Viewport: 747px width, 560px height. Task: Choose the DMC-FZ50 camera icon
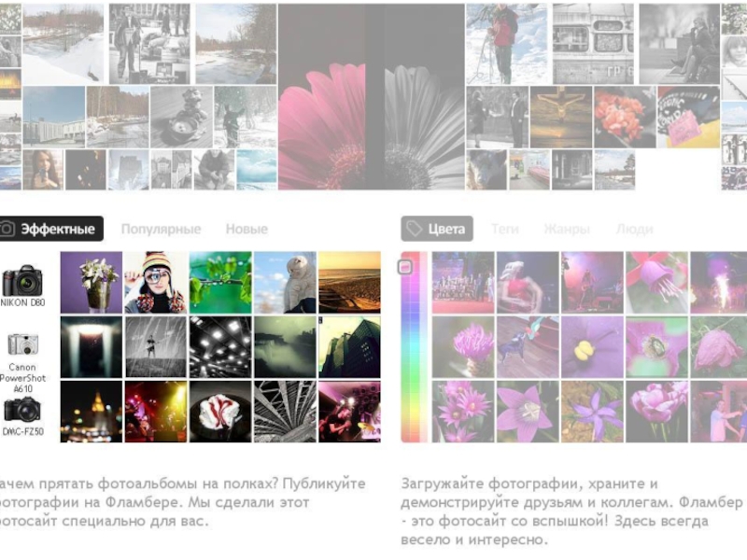coord(22,411)
